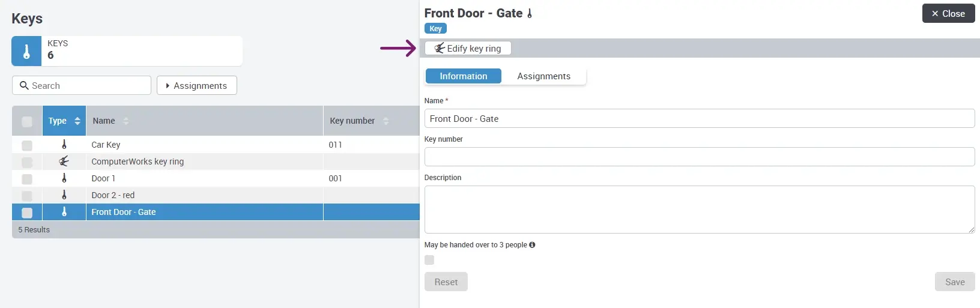Tick the Car Key row checkbox
The width and height of the screenshot is (980, 308).
pos(27,145)
